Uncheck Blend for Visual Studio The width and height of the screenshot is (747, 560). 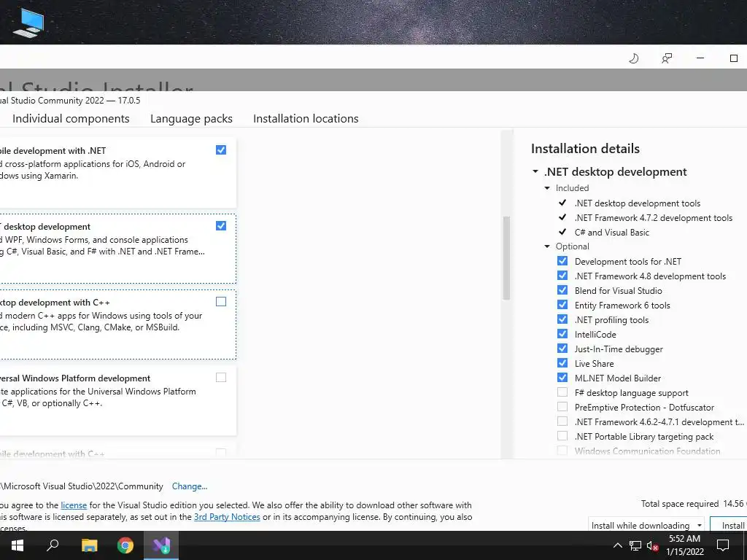(562, 290)
